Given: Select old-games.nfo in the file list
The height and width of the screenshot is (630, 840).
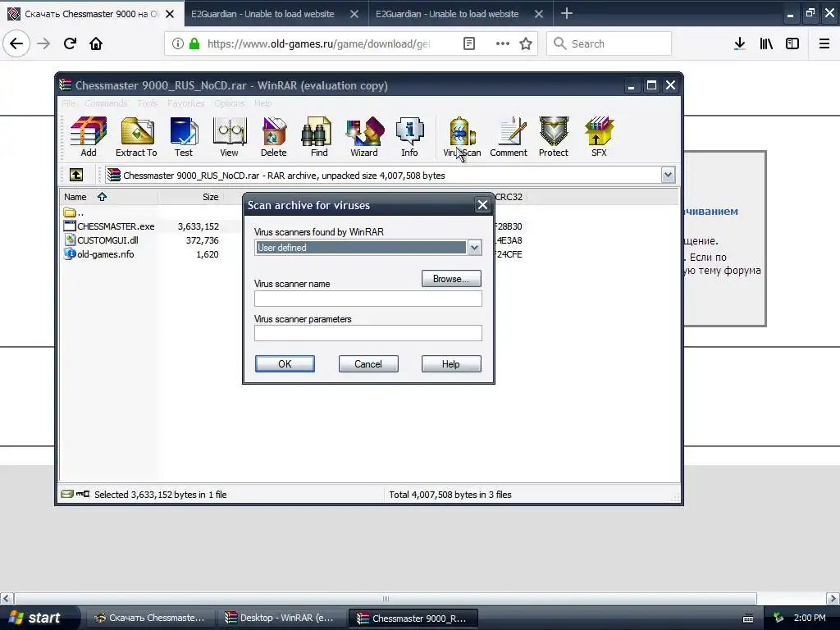Looking at the screenshot, I should click(99, 254).
